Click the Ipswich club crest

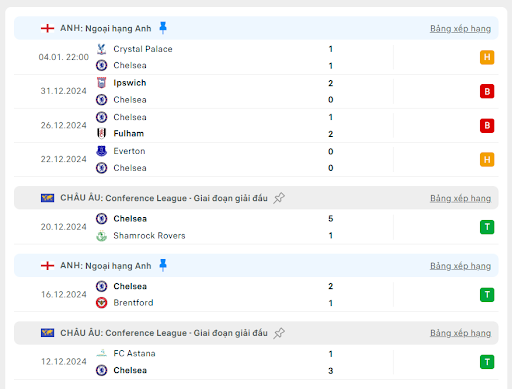pyautogui.click(x=101, y=83)
